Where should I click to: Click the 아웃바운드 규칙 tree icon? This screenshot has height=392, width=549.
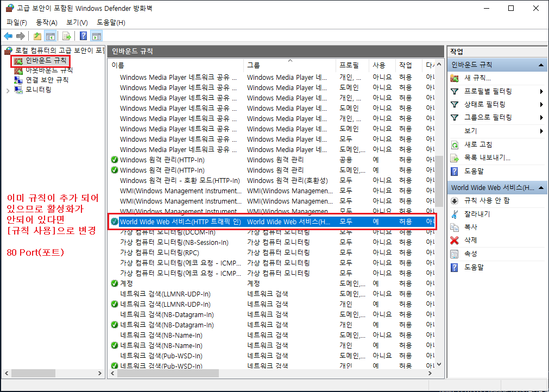(x=18, y=71)
